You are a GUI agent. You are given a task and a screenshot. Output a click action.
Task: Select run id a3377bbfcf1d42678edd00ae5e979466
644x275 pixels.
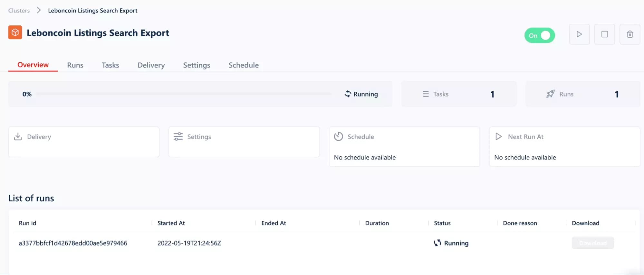[x=73, y=243]
